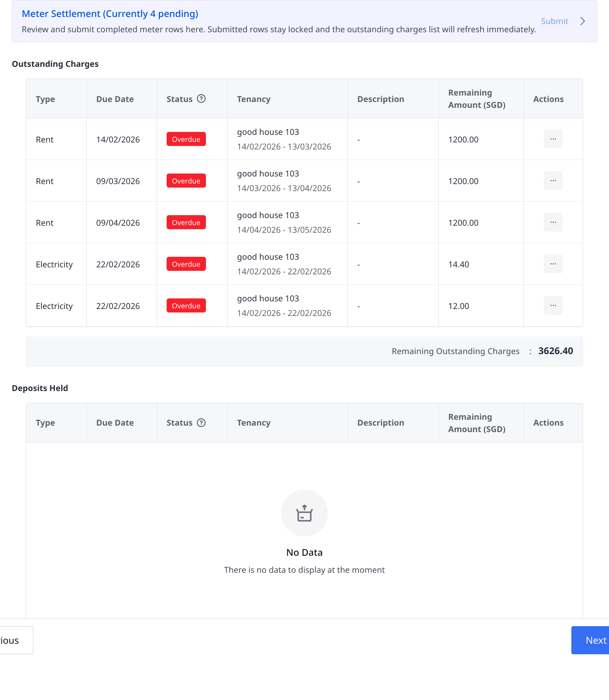Show Status help in Outstanding Charges header
Viewport: 609px width, 700px height.
201,98
